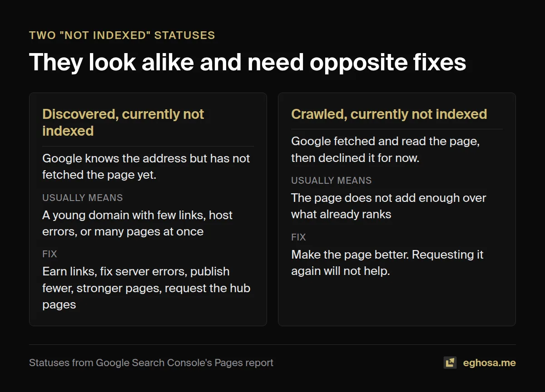Click "Earn links, fix server errors" text
Viewport: 545px width, 392px height.
146,288
